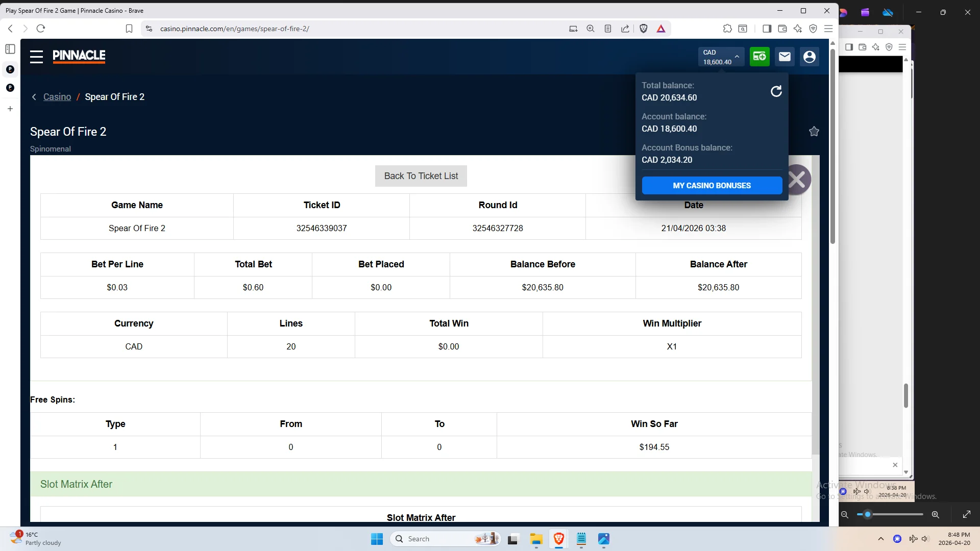Collapse the CAD balance dropdown
The image size is (980, 551).
coord(721,57)
